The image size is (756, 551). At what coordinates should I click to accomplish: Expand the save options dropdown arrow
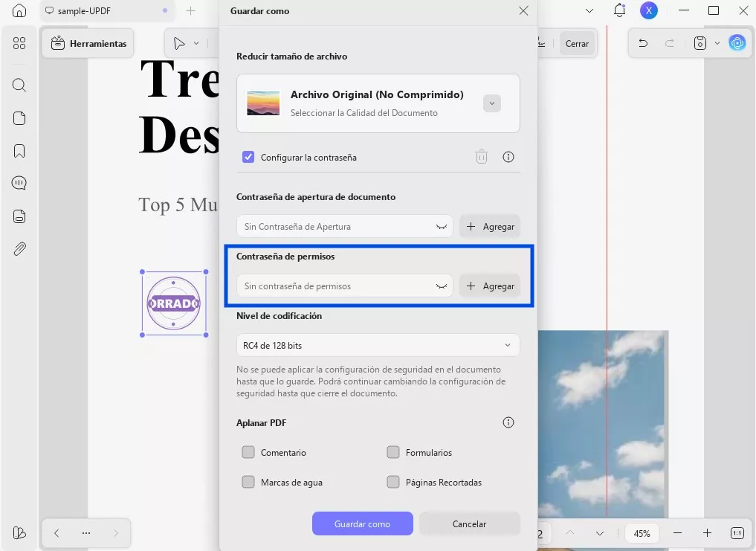tap(717, 43)
